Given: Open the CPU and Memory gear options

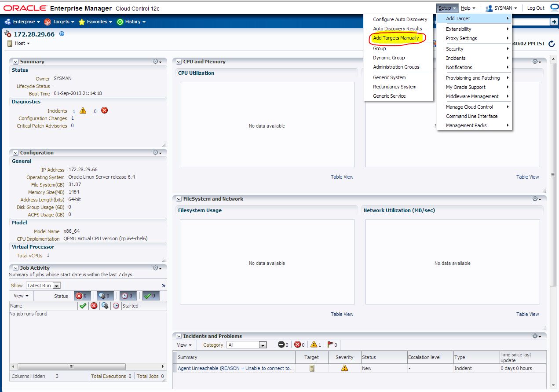Looking at the screenshot, I should pyautogui.click(x=537, y=62).
